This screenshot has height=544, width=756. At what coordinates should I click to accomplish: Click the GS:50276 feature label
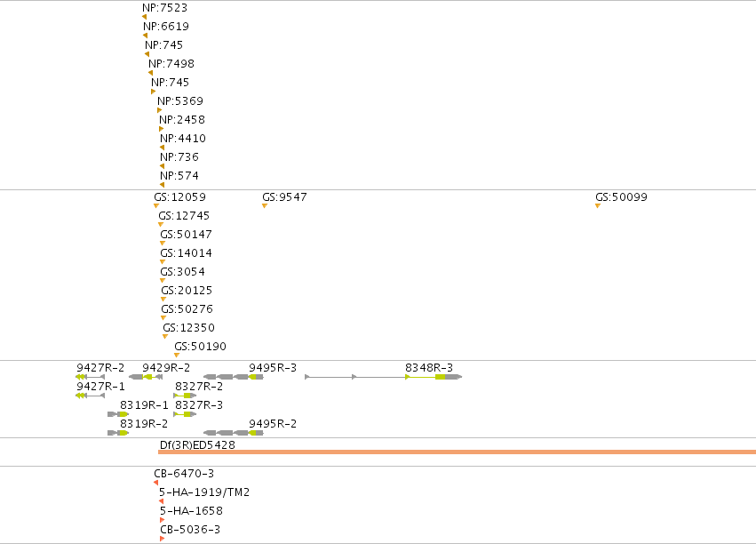pyautogui.click(x=187, y=309)
